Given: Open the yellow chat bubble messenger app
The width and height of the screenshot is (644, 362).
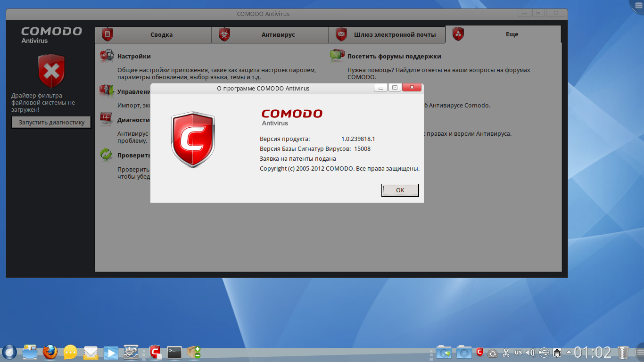Looking at the screenshot, I should pyautogui.click(x=70, y=352).
